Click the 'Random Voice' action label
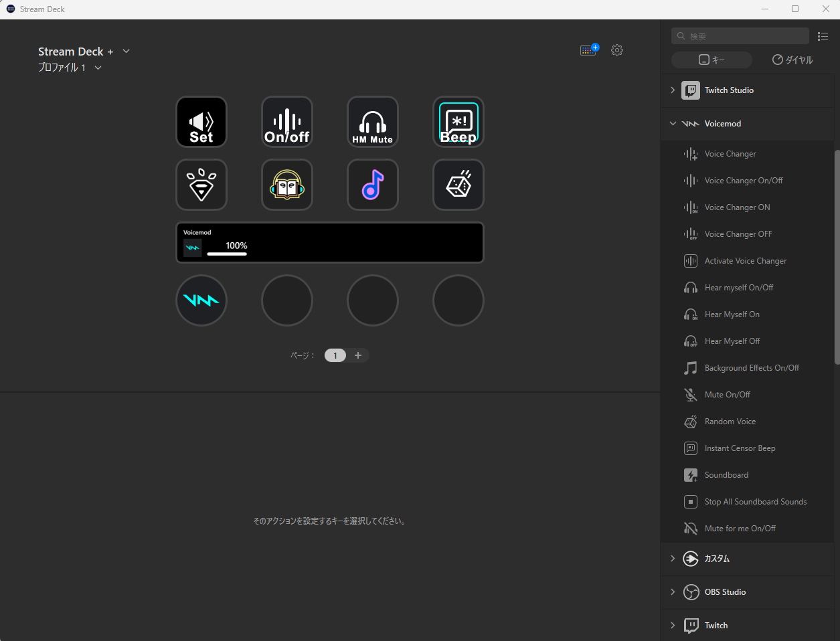Viewport: 840px width, 641px height. 730,422
